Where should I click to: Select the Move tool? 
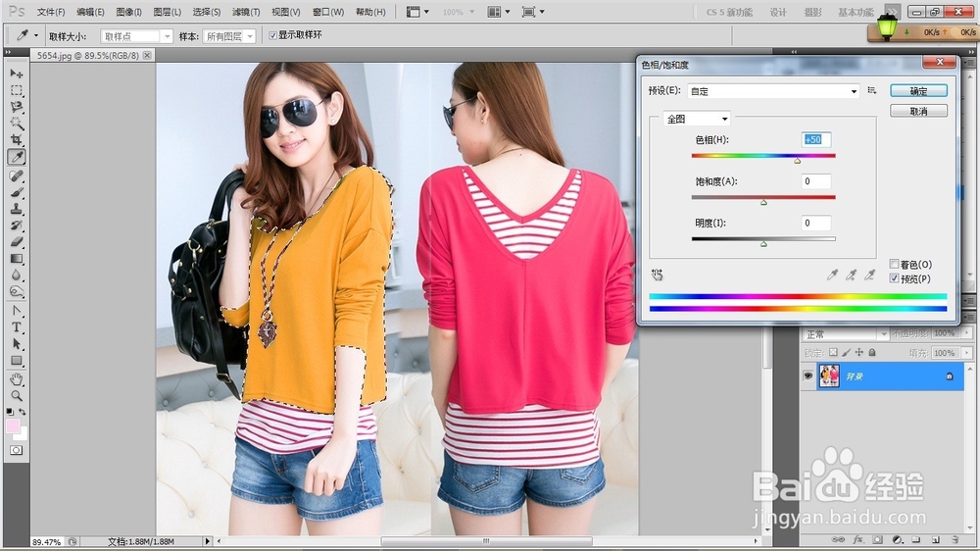pyautogui.click(x=17, y=74)
